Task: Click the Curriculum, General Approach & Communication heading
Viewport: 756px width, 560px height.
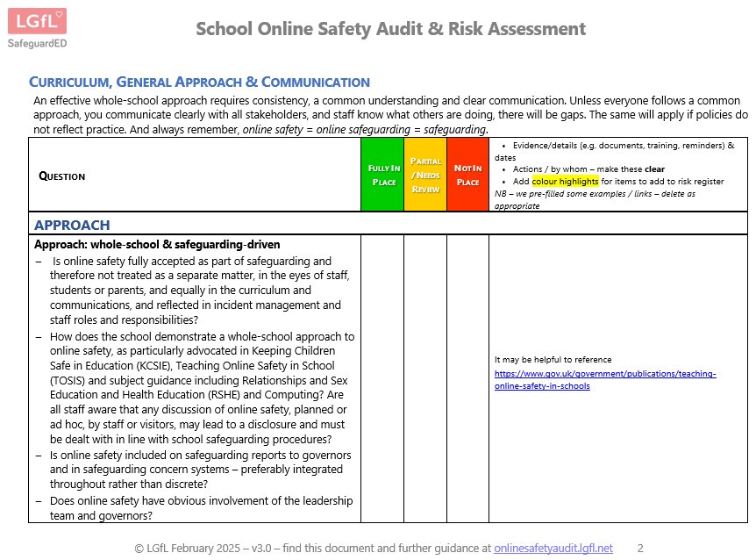Action: pyautogui.click(x=199, y=83)
